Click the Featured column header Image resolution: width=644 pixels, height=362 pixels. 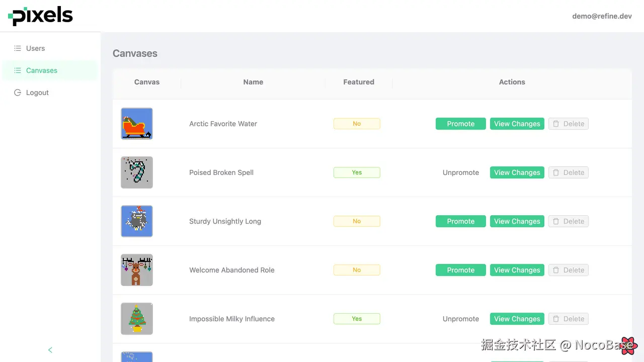359,82
